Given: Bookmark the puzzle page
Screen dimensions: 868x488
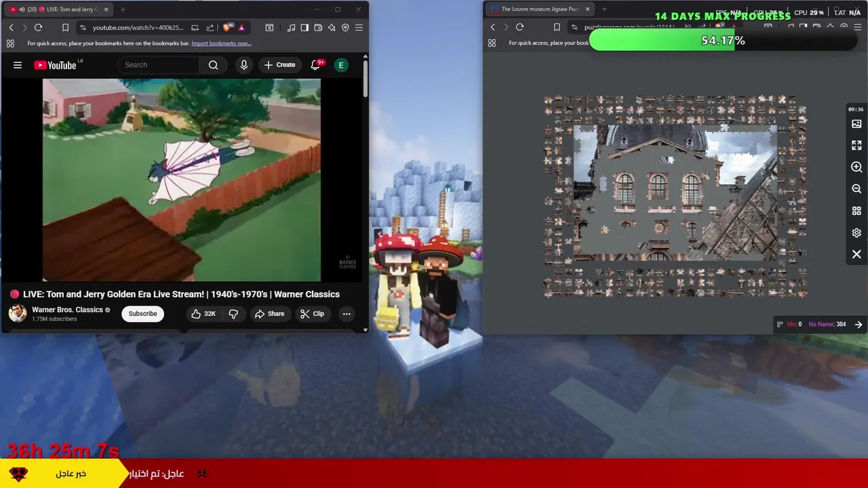Looking at the screenshot, I should 557,27.
